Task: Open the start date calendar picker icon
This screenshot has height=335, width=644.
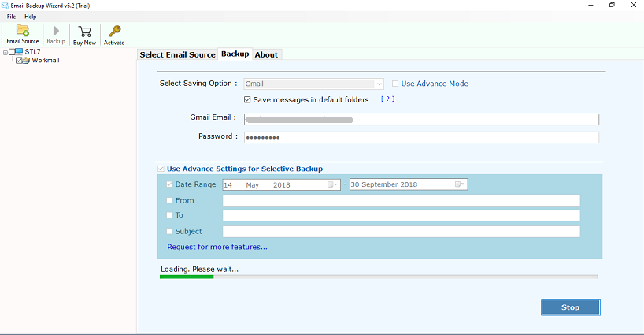Action: pyautogui.click(x=334, y=184)
